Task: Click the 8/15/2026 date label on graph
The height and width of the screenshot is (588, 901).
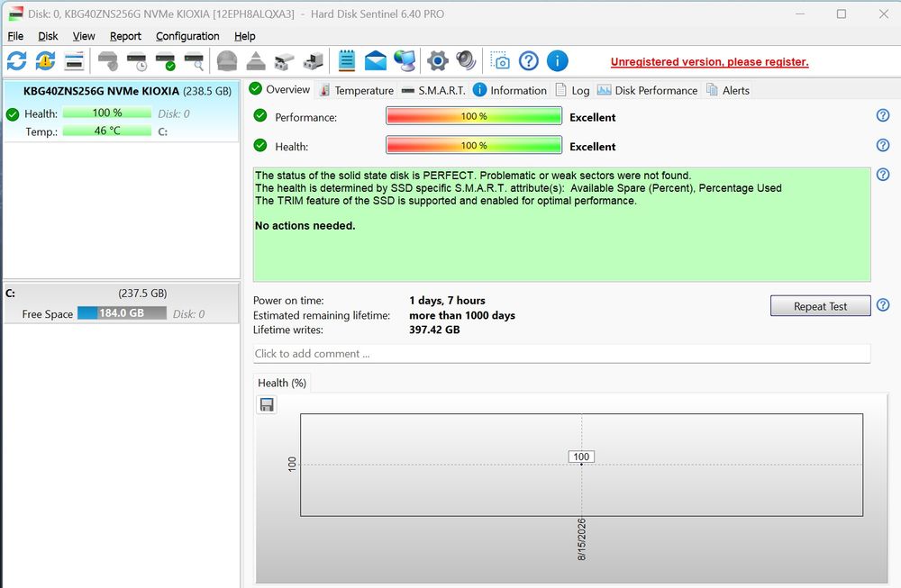Action: click(x=581, y=539)
